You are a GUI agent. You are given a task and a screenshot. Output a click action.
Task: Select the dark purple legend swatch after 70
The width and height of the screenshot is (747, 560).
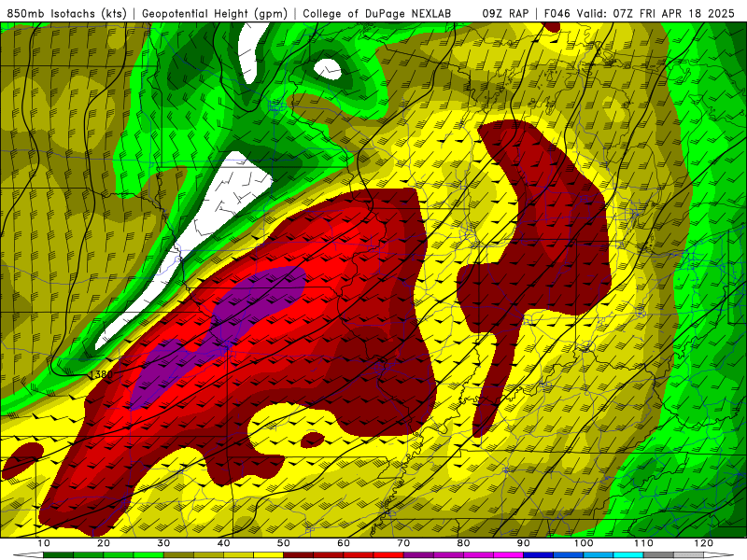click(x=418, y=554)
